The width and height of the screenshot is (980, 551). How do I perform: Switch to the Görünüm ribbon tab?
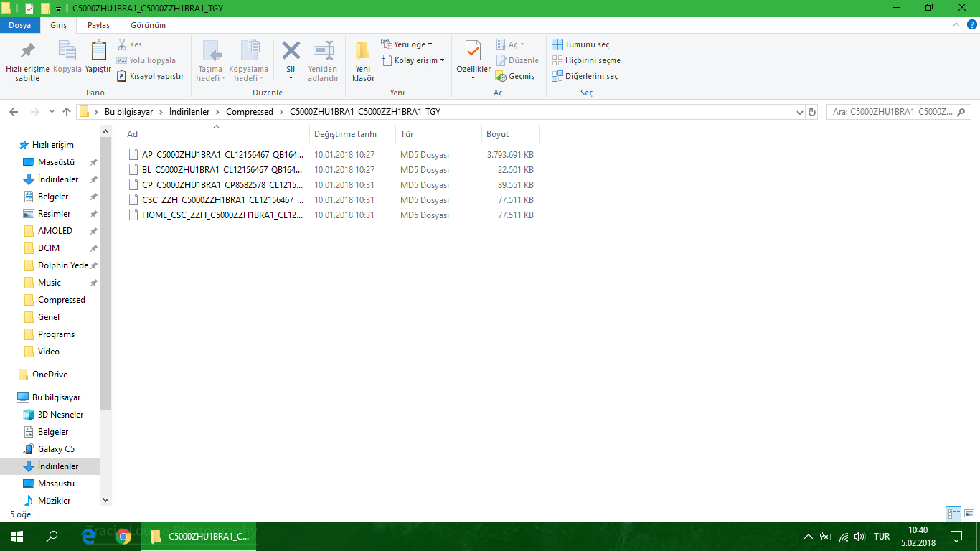click(x=148, y=25)
